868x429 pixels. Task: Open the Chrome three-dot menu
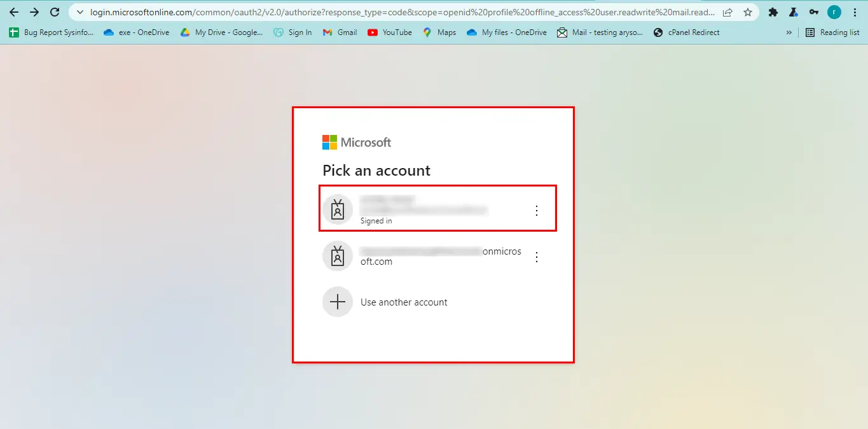855,12
